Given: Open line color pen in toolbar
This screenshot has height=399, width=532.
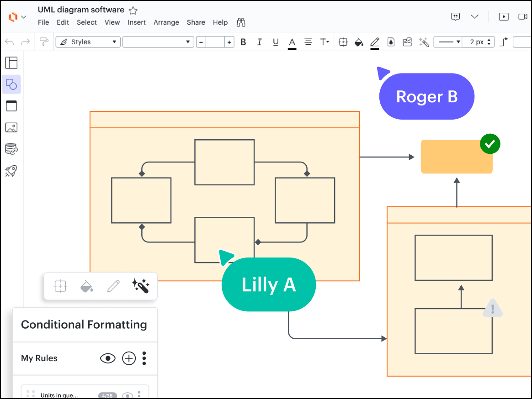Looking at the screenshot, I should tap(375, 43).
